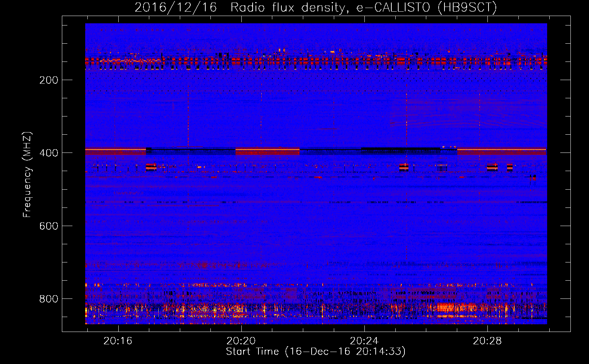This screenshot has width=589, height=364.
Task: Click the 800 frequency tick label
Action: [x=49, y=299]
